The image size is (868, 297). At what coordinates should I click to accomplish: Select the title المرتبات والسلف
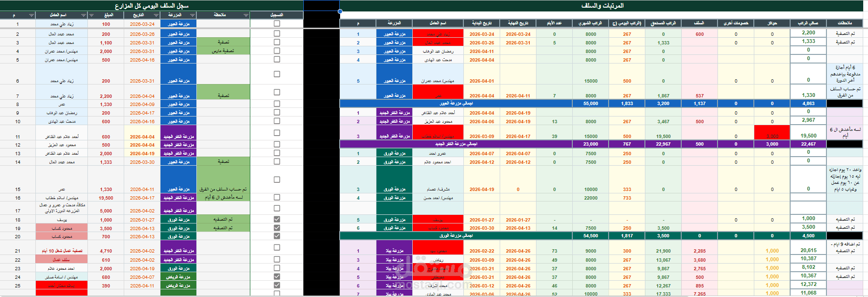(x=602, y=6)
